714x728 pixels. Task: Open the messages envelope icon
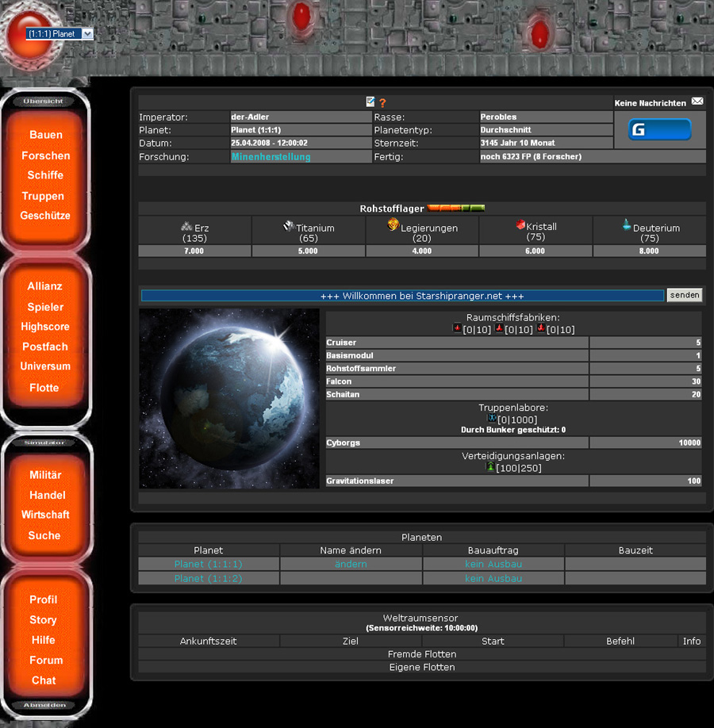coord(697,102)
